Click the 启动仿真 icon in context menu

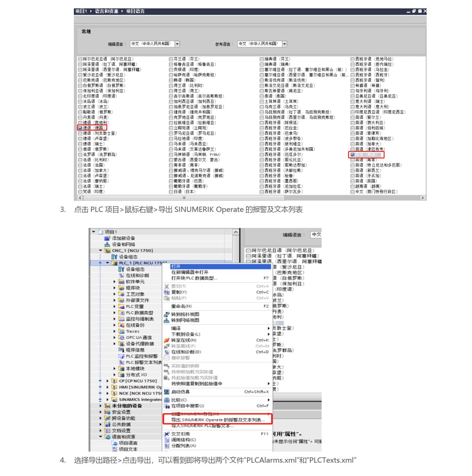tap(166, 392)
